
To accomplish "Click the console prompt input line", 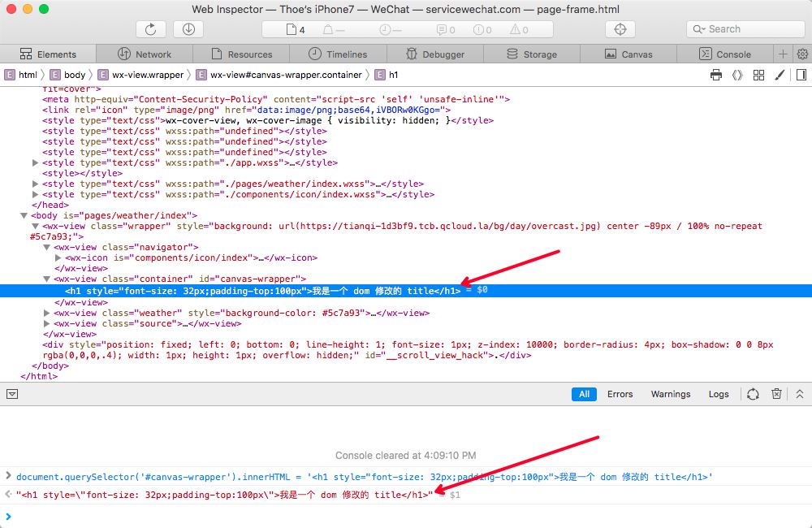I will [x=406, y=516].
